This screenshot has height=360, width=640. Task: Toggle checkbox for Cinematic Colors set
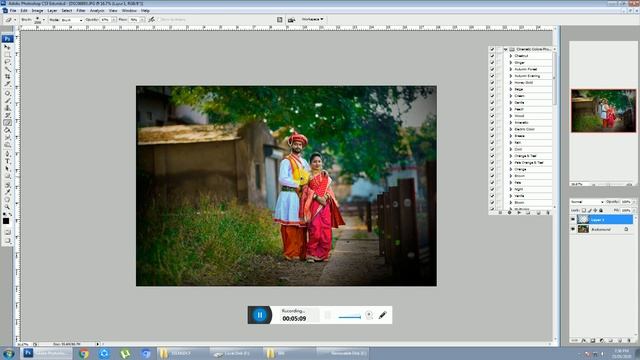point(492,49)
